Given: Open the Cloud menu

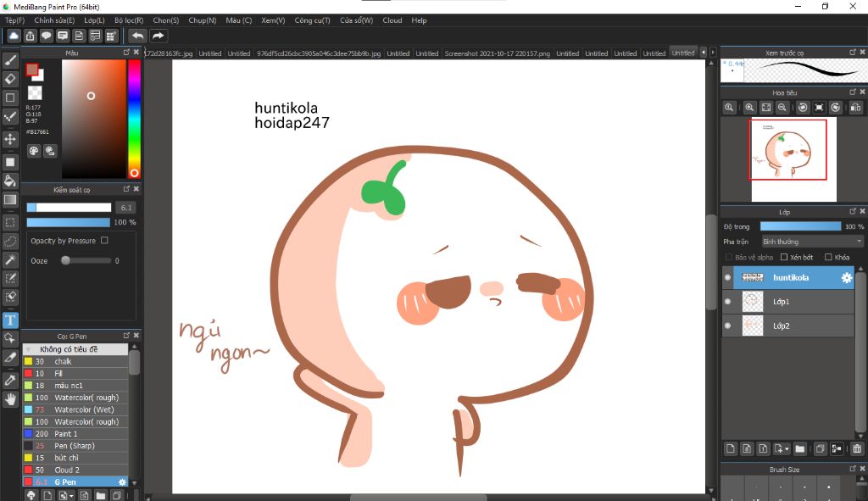Looking at the screenshot, I should (x=392, y=20).
